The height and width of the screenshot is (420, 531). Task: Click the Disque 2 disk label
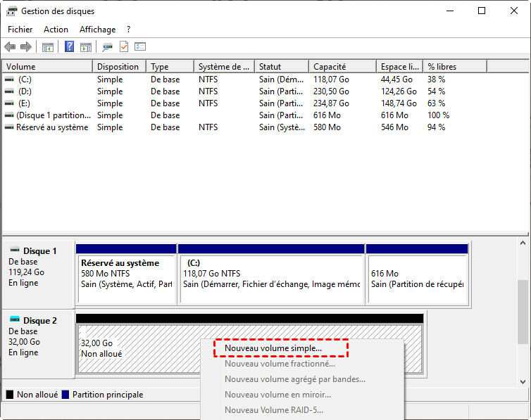[39, 321]
